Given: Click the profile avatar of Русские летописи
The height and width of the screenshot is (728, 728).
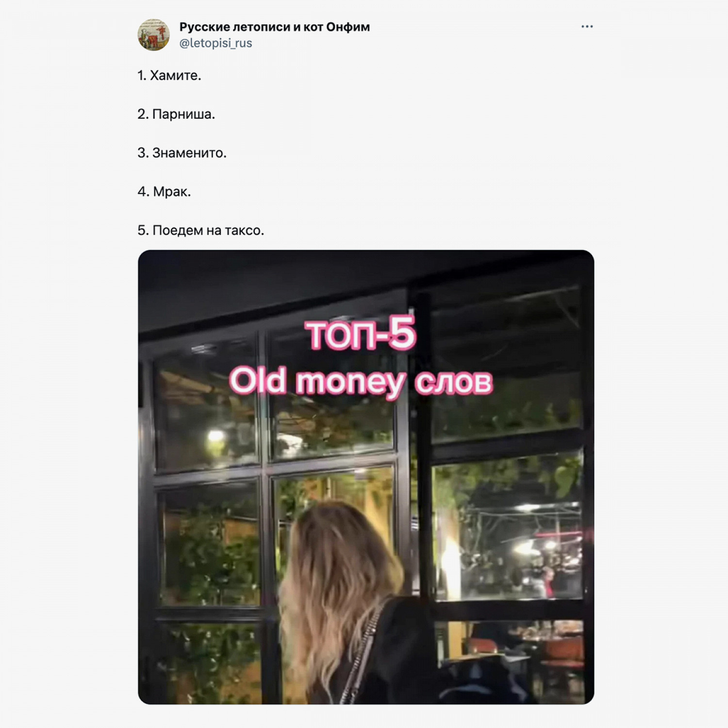Looking at the screenshot, I should [153, 35].
